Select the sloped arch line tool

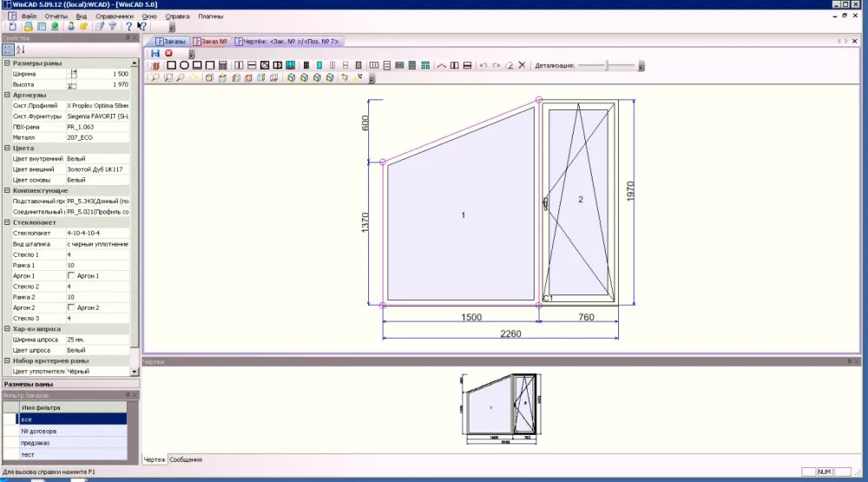coord(441,65)
